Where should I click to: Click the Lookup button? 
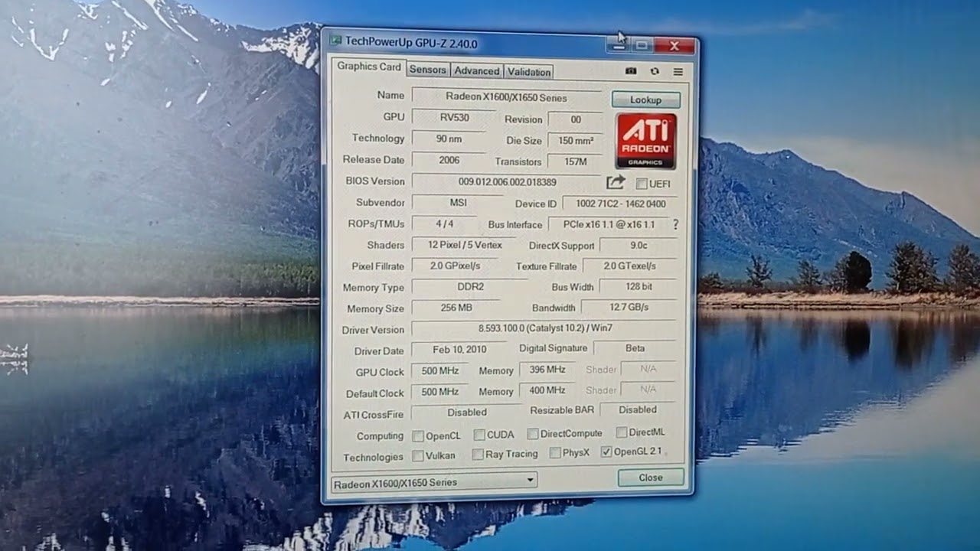click(x=645, y=100)
